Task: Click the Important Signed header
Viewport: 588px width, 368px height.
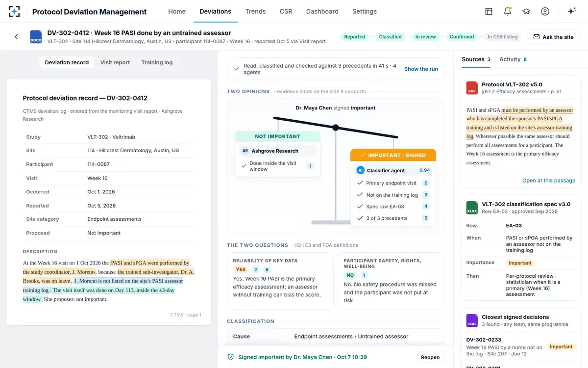Action: click(x=393, y=155)
